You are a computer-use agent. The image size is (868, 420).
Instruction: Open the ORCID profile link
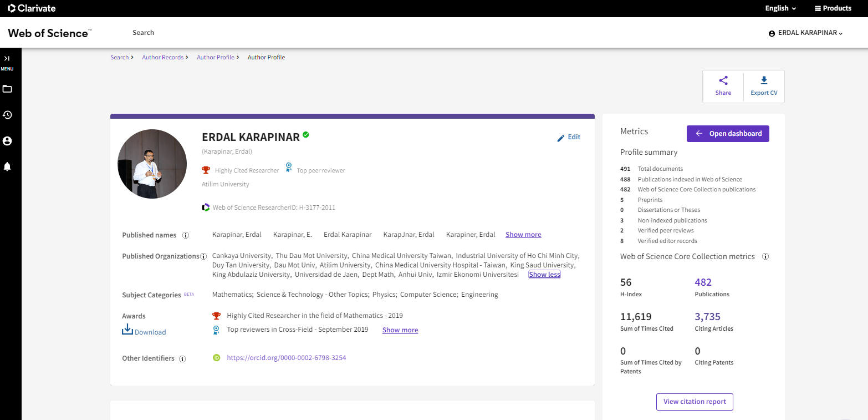(286, 358)
